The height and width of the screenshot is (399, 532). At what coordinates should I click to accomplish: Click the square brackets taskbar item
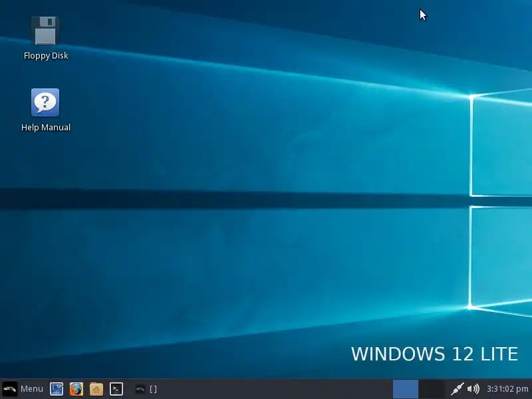pyautogui.click(x=154, y=389)
